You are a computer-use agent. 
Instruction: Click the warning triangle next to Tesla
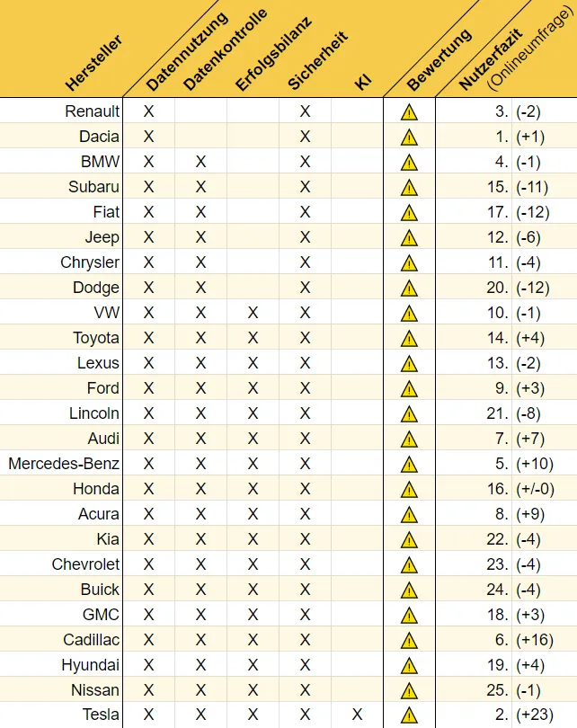[409, 715]
